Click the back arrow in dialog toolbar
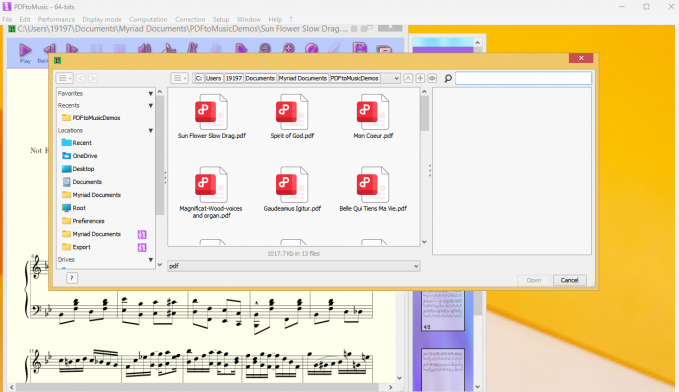 [x=81, y=78]
